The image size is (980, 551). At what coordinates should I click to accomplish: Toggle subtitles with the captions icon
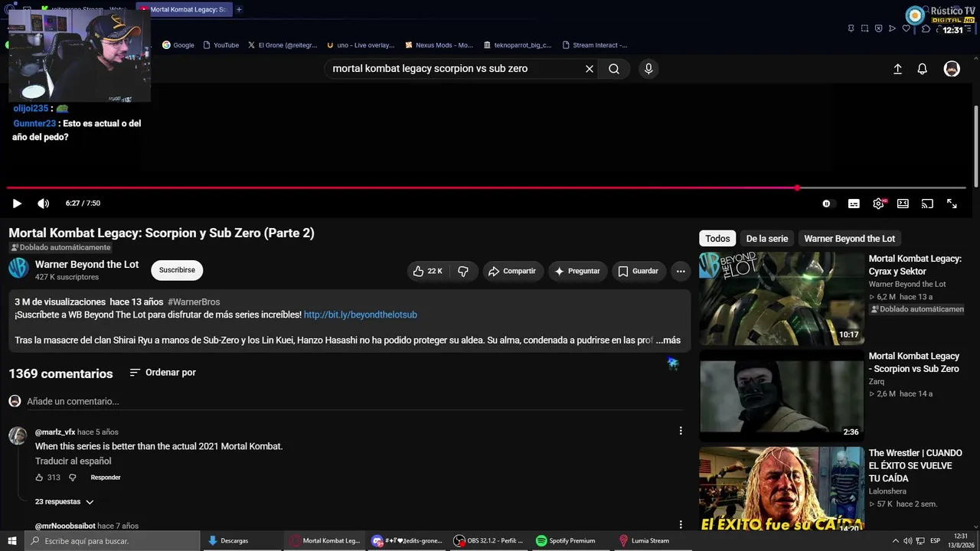click(854, 204)
